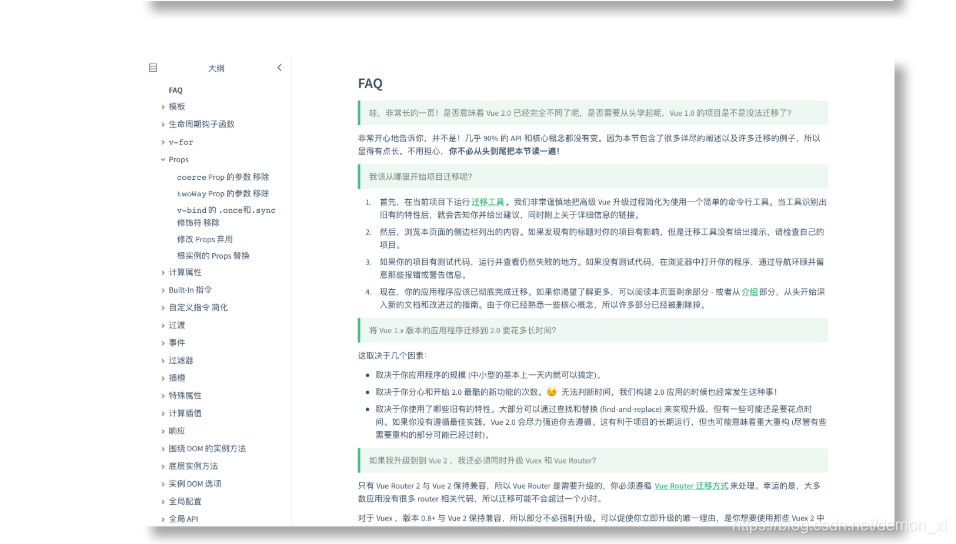Go to 根实例的 Props 替换 entry

click(x=213, y=256)
